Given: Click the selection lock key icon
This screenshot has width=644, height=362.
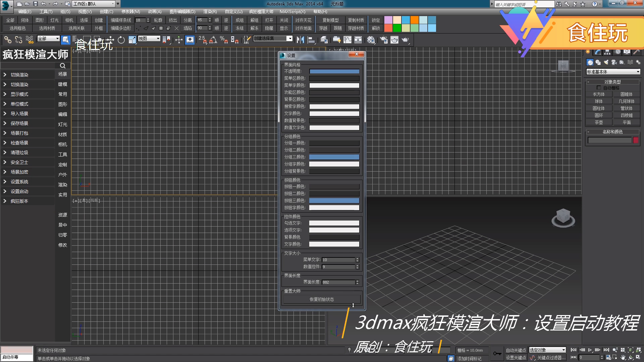Looking at the screenshot, I should [x=497, y=354].
